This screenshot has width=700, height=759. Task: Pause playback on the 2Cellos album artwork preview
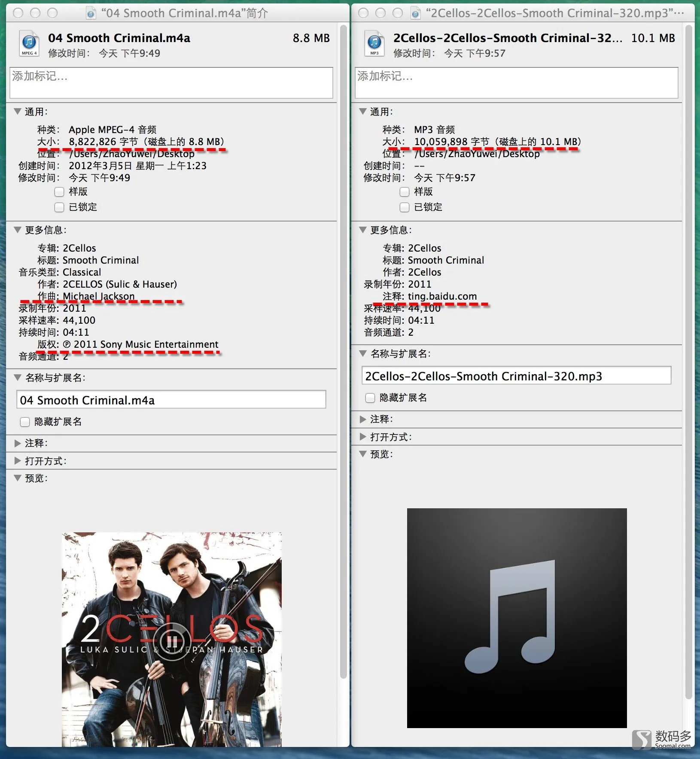pyautogui.click(x=172, y=641)
